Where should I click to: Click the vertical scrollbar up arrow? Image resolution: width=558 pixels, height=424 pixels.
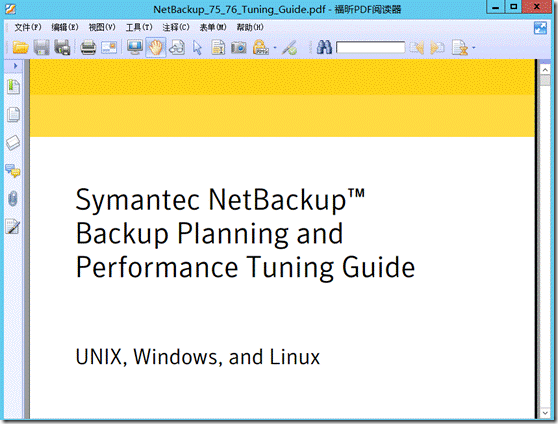pyautogui.click(x=545, y=70)
